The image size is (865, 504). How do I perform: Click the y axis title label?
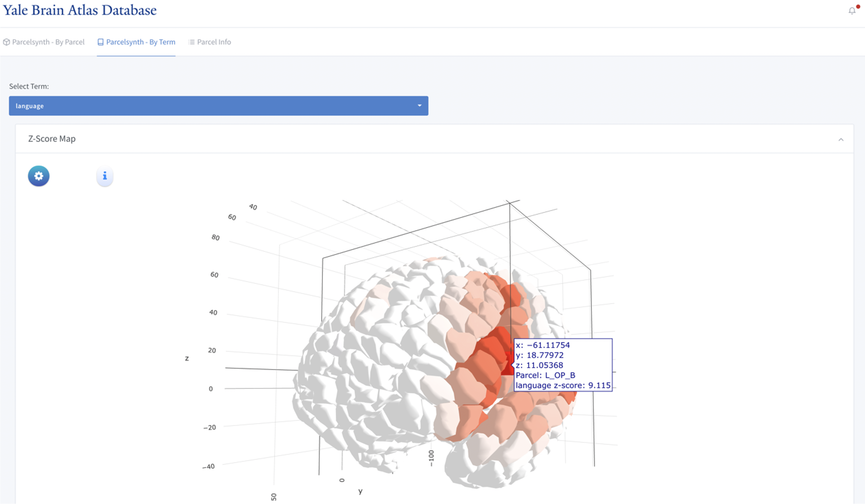360,491
